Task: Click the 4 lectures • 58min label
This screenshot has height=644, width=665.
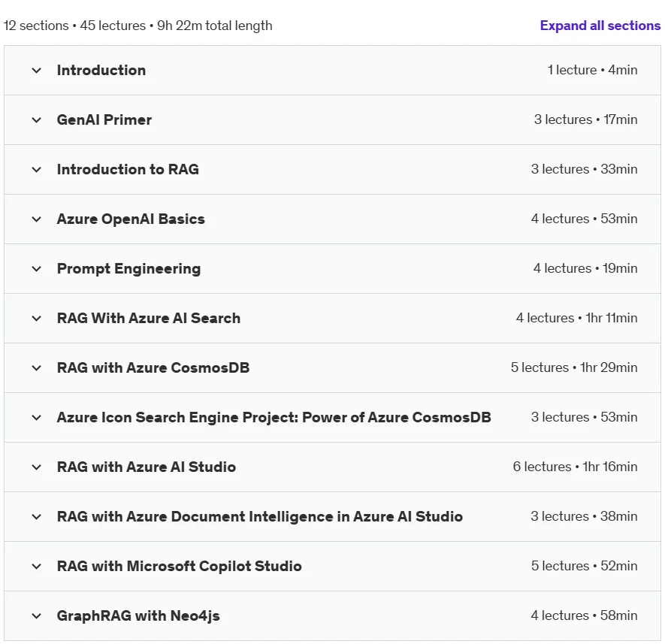Action: point(584,615)
